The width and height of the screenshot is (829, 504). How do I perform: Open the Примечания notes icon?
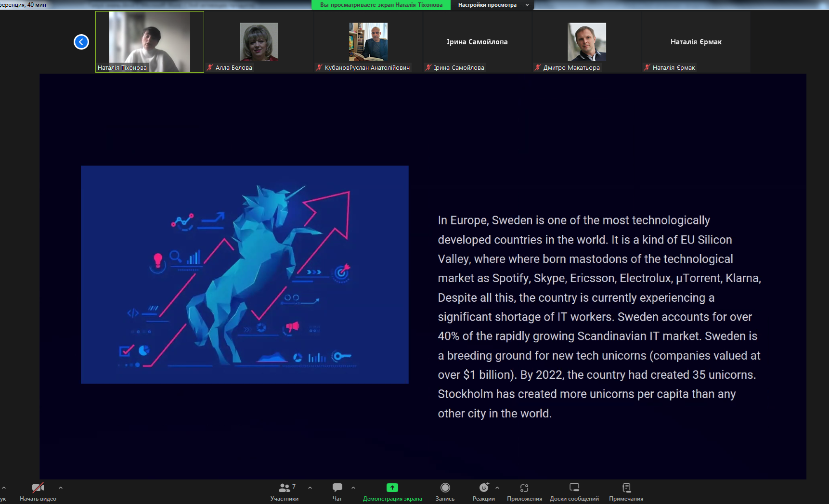coord(626,488)
